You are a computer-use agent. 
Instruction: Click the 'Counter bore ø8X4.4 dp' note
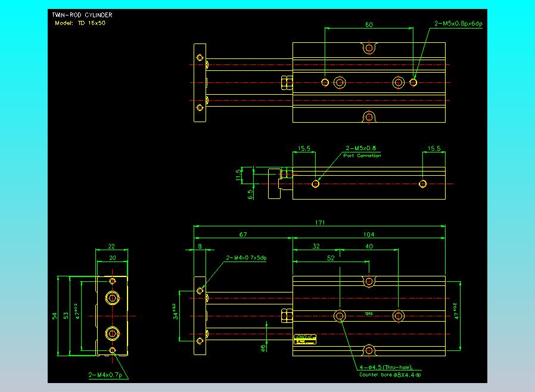(390, 375)
